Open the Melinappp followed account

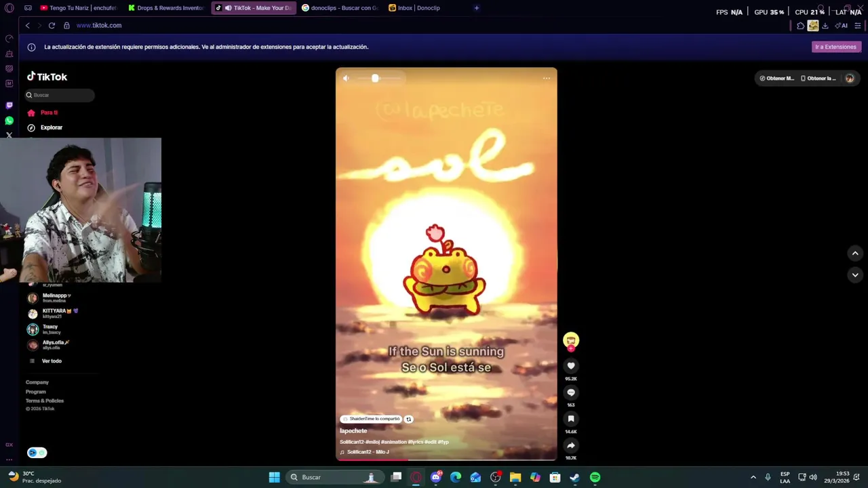point(50,298)
